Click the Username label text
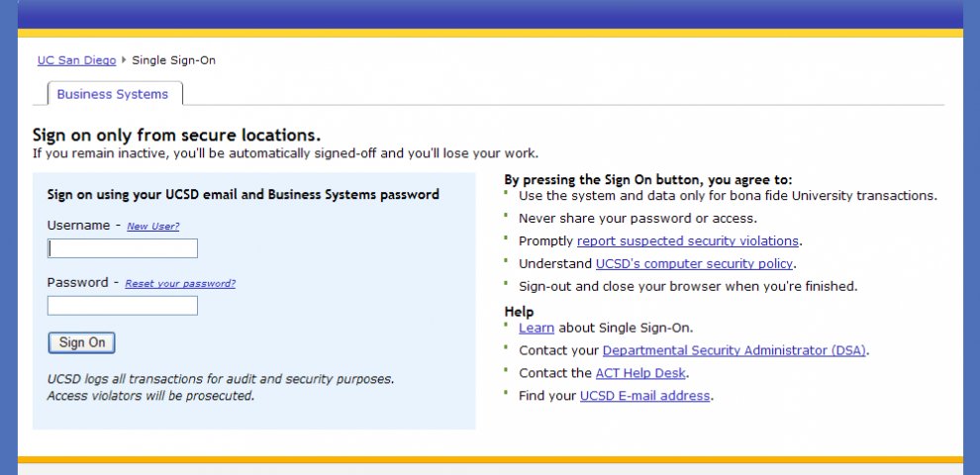 (78, 226)
